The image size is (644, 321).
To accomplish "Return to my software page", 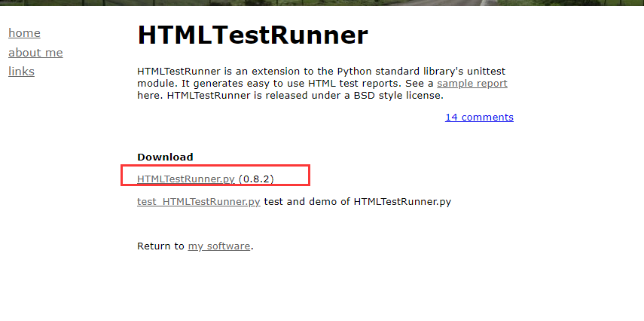I will click(219, 246).
